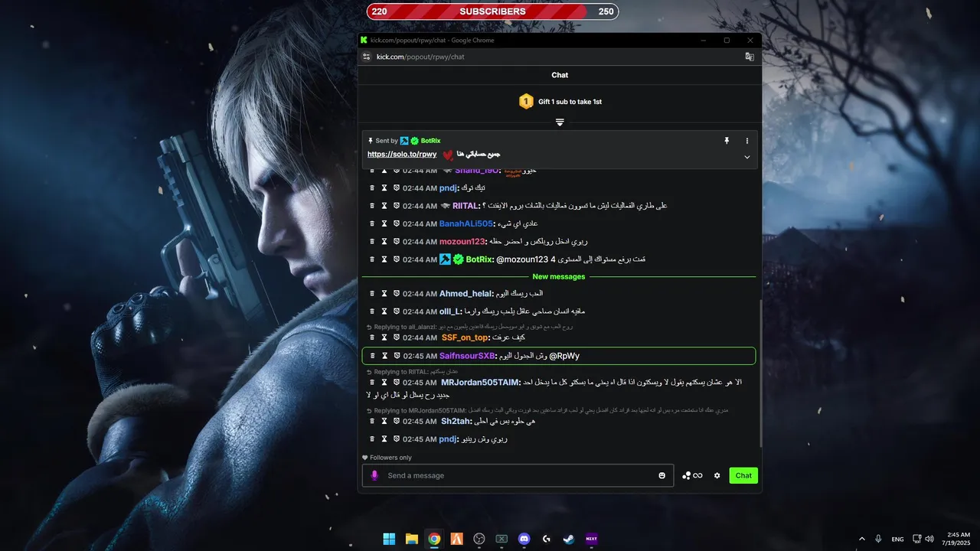Screen dimensions: 980x551
Task: Delete mozoun123's message with trash icon
Action: pos(372,242)
